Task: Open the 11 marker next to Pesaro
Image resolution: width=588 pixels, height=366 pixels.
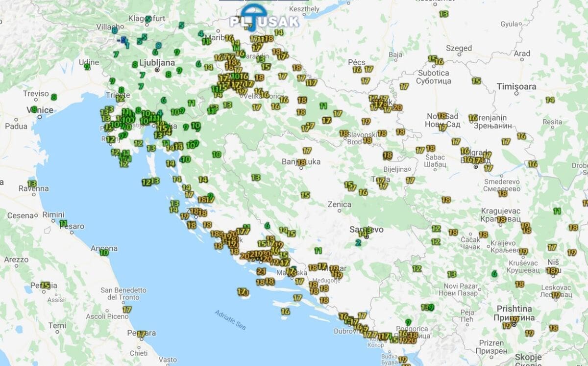Action: 63,223
